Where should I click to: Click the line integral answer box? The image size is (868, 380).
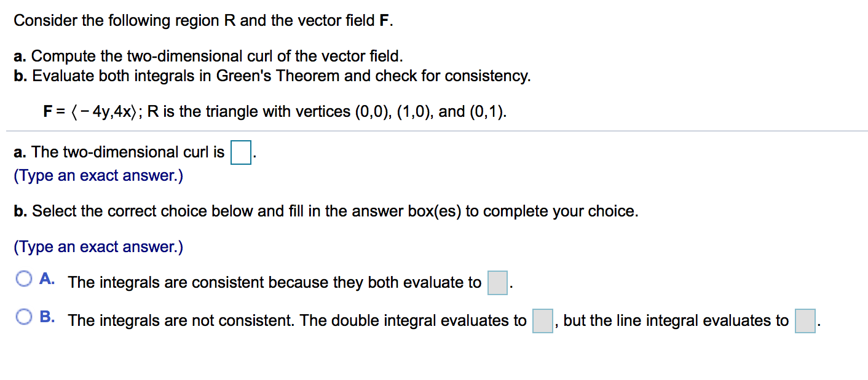point(805,321)
